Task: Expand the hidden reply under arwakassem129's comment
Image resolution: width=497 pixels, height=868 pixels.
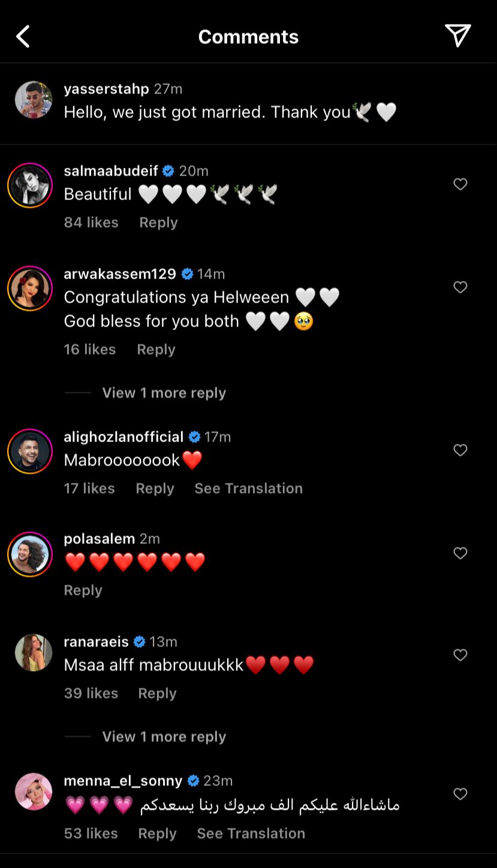Action: coord(164,393)
